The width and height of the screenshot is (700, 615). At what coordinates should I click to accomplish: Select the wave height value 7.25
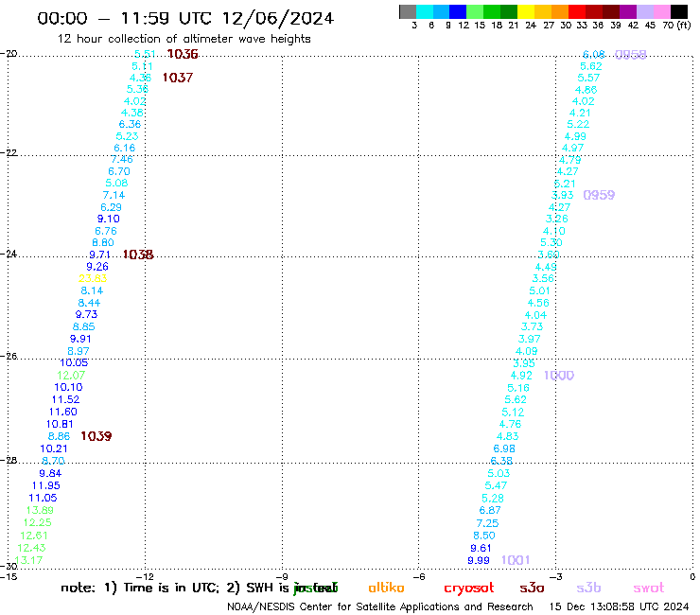(x=487, y=523)
